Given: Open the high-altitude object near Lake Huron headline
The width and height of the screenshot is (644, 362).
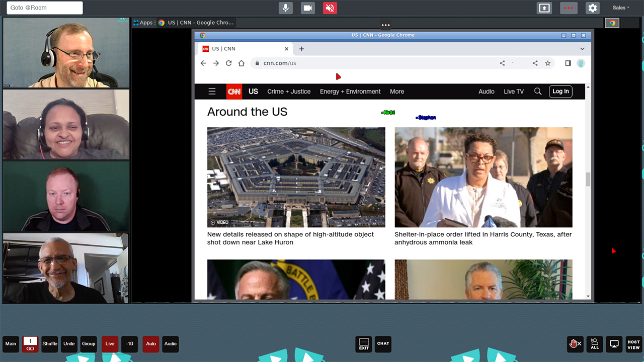Looking at the screenshot, I should pos(290,238).
